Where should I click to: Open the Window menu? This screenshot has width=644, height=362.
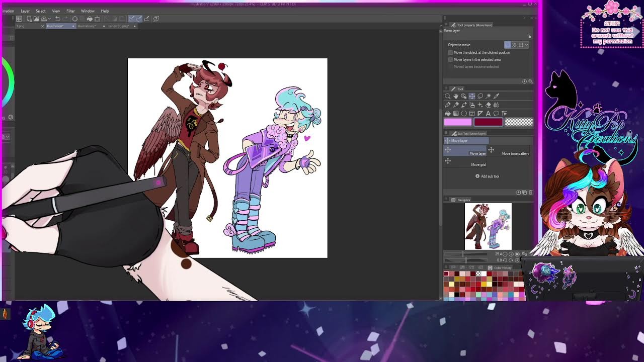point(88,11)
